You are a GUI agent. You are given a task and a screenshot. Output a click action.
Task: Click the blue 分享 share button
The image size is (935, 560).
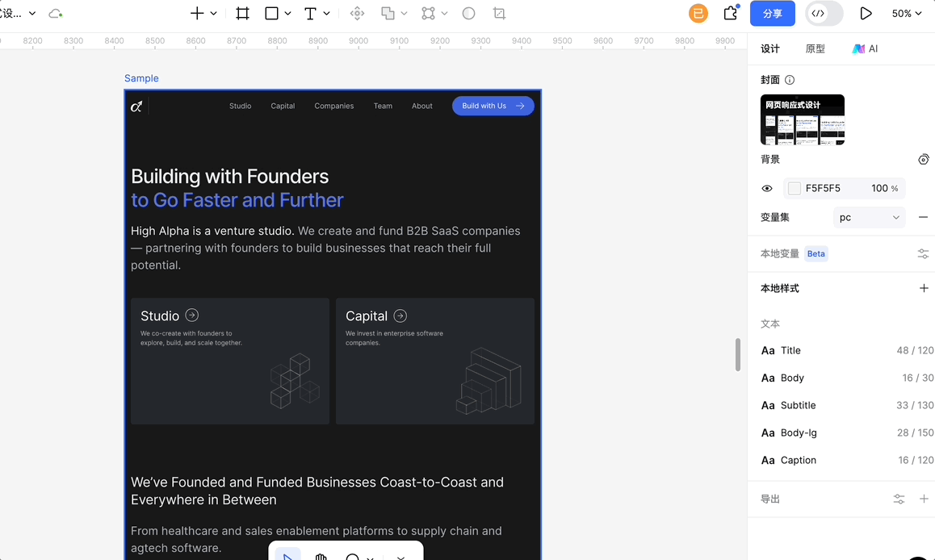(772, 14)
